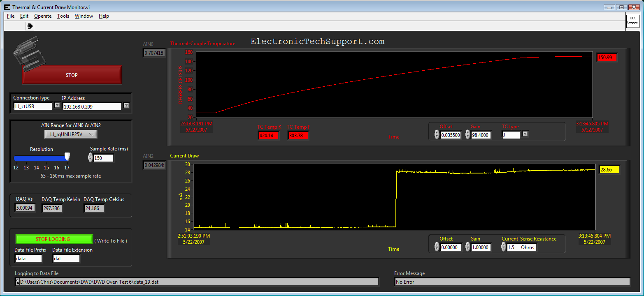This screenshot has width=644, height=296.
Task: Open the TC type dropdown arrow
Action: pyautogui.click(x=525, y=134)
